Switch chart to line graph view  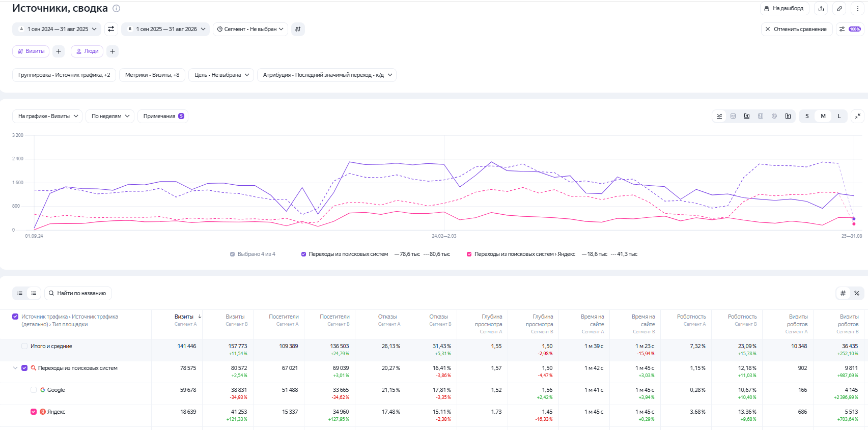click(719, 116)
